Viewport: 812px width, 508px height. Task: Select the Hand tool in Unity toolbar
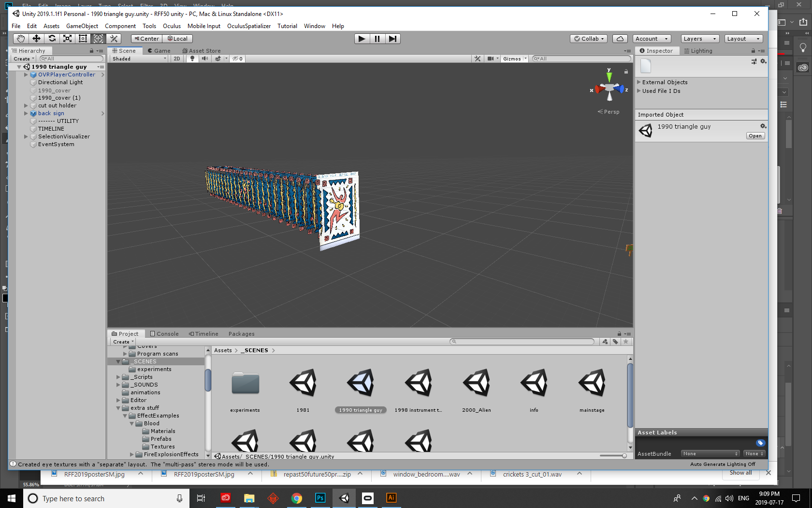(20, 39)
